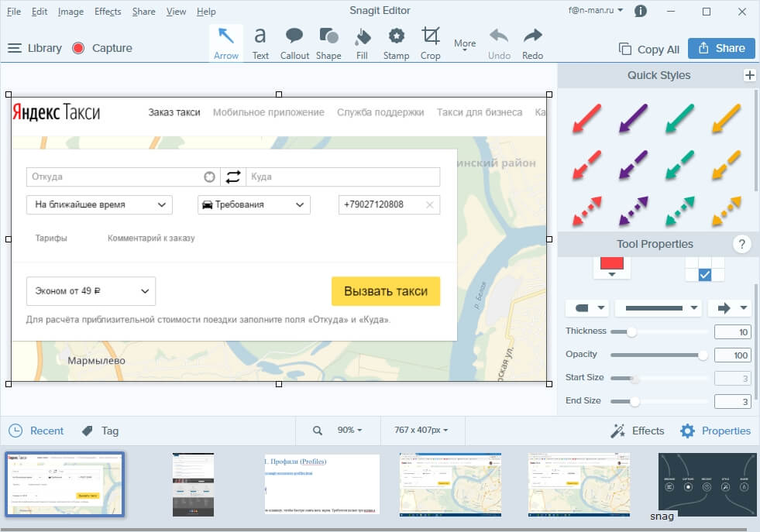Open the Image menu
Image resolution: width=760 pixels, height=532 pixels.
(70, 12)
